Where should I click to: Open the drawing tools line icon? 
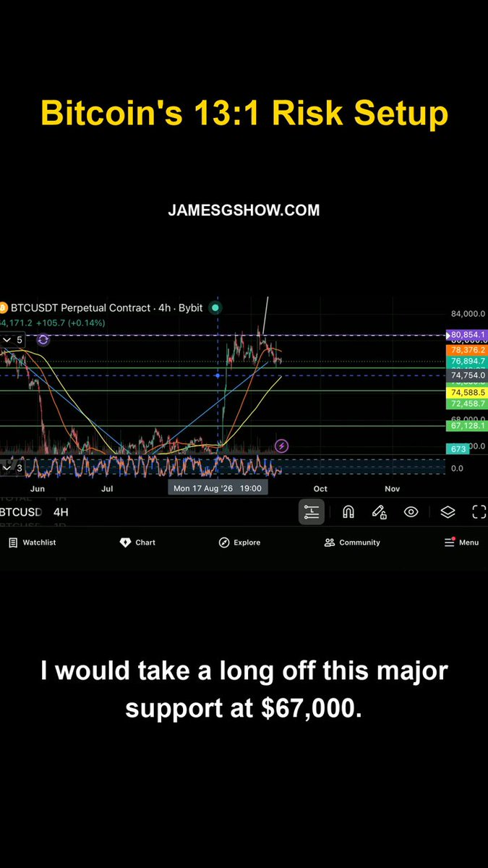312,511
